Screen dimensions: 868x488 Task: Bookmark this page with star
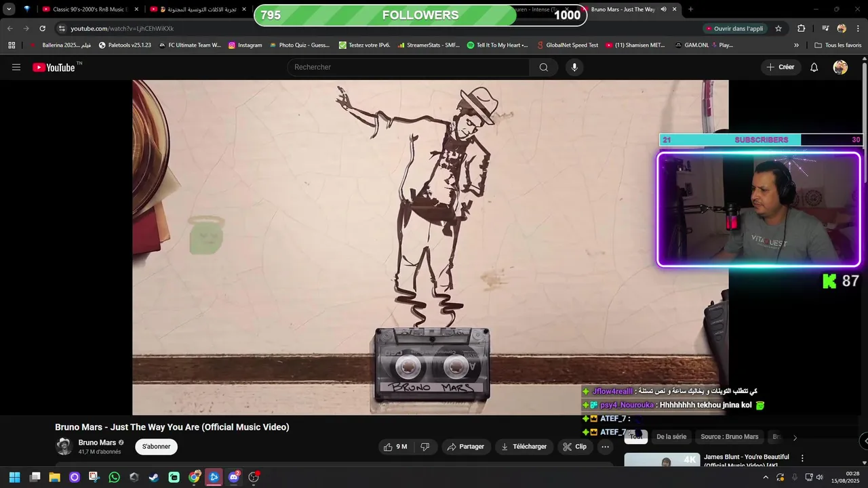(x=778, y=28)
